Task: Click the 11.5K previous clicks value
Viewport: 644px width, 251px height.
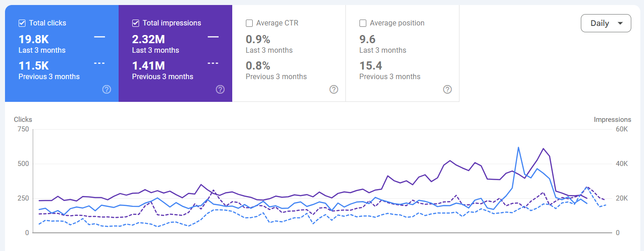Action: tap(34, 65)
